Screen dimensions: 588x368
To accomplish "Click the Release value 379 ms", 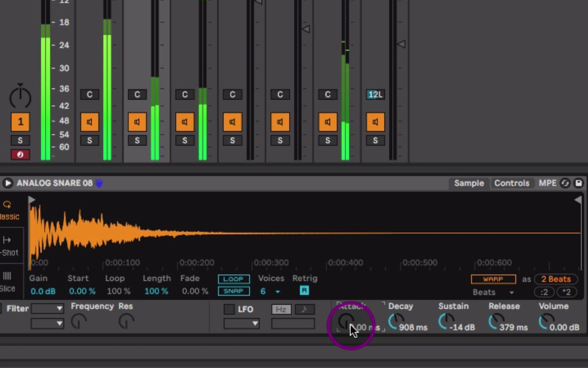I will [513, 327].
